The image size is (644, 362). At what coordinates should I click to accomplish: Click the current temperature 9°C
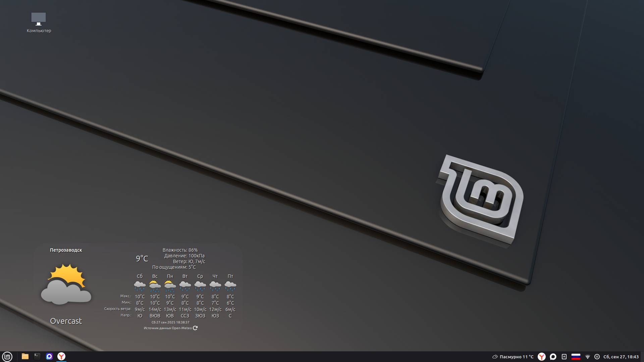click(142, 258)
